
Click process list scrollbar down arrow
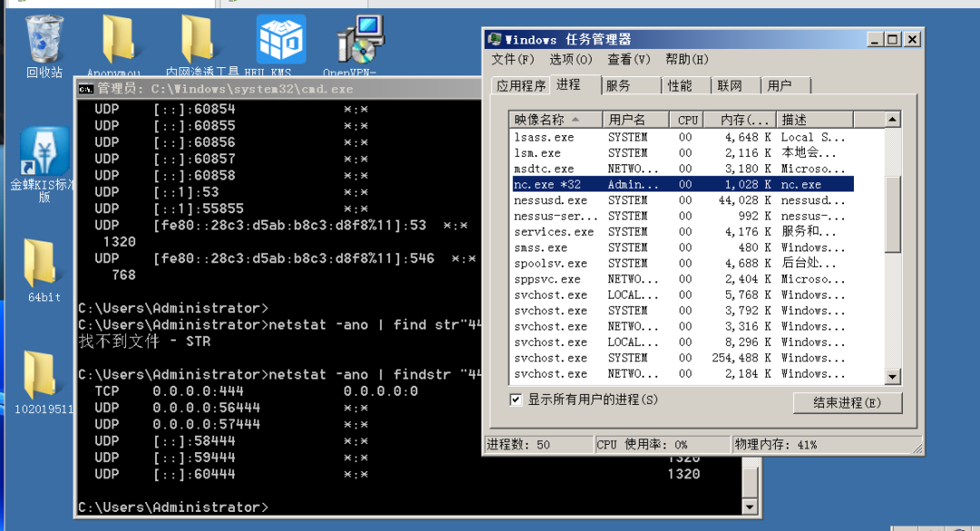[893, 377]
